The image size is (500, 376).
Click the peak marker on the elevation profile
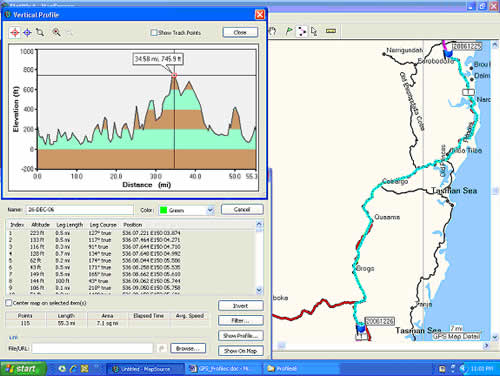[x=174, y=75]
